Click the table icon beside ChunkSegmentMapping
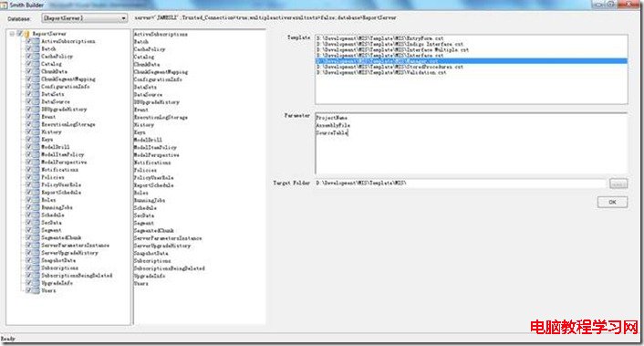Viewport: 644px width, 346px height. pos(36,79)
